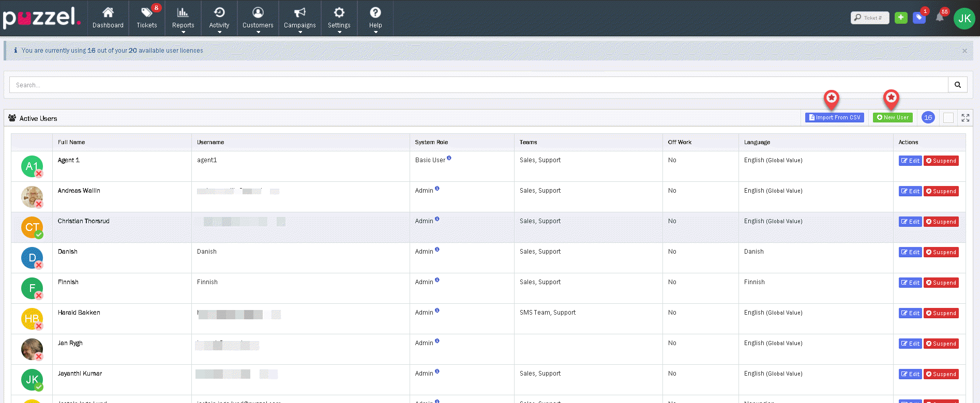980x403 pixels.
Task: Open the JK profile avatar menu
Action: tap(964, 19)
